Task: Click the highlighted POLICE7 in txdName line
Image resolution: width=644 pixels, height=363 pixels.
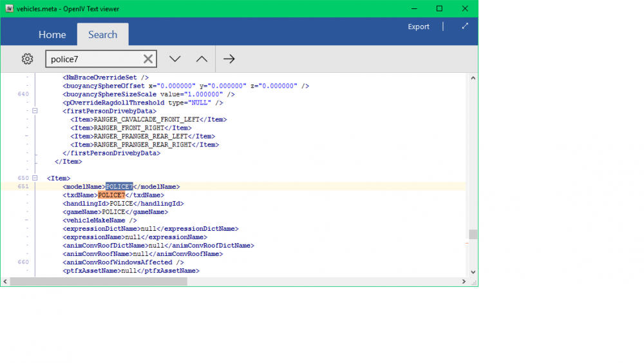Action: click(x=111, y=195)
